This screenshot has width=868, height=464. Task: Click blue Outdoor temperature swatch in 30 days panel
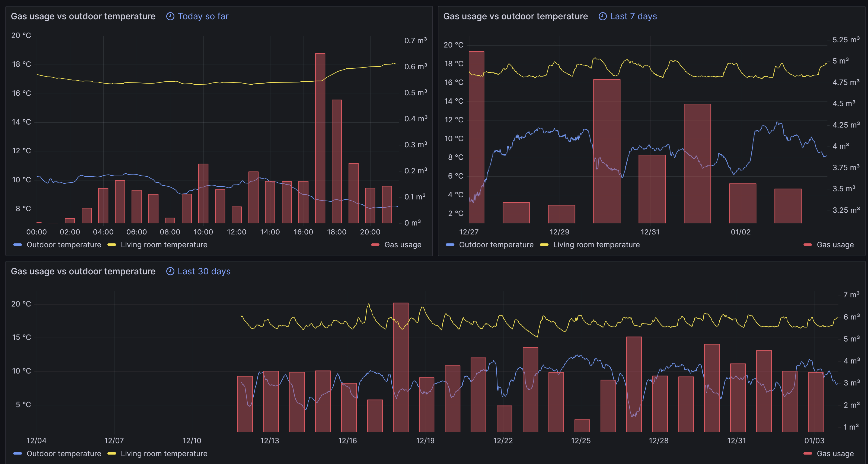click(x=18, y=454)
